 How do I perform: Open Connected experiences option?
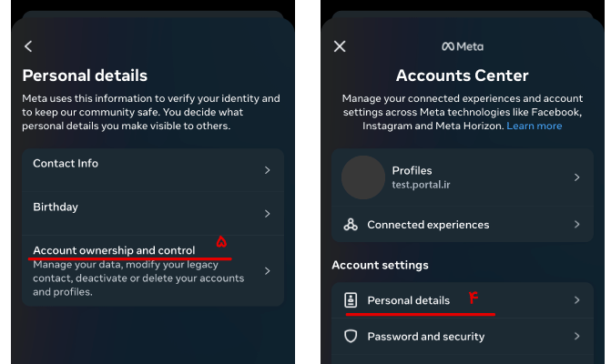tap(463, 225)
